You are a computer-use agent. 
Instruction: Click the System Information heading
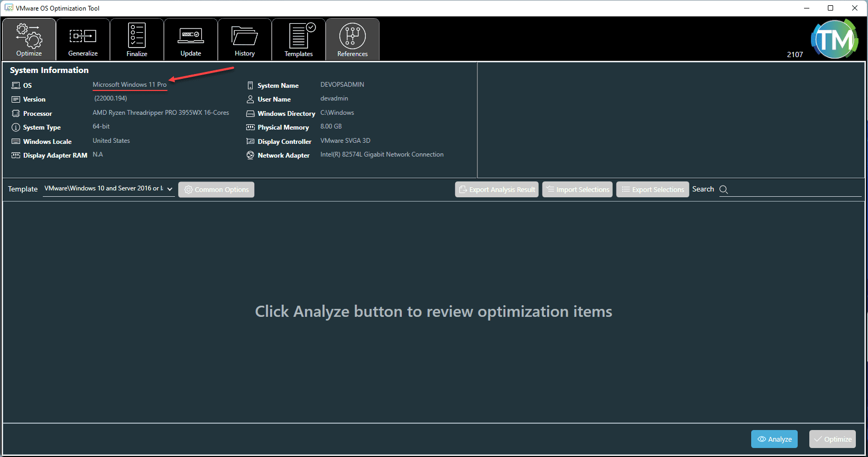click(49, 70)
